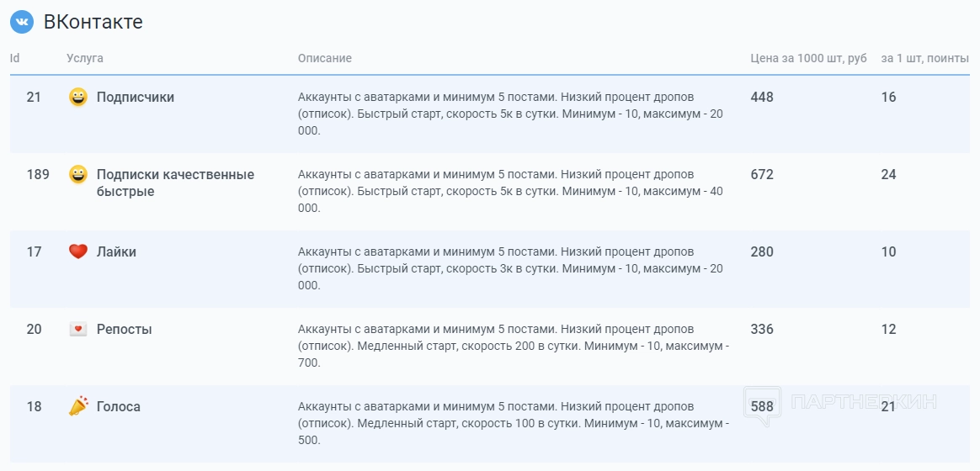Click the VK logo icon
The width and height of the screenshot is (980, 471).
[22, 22]
